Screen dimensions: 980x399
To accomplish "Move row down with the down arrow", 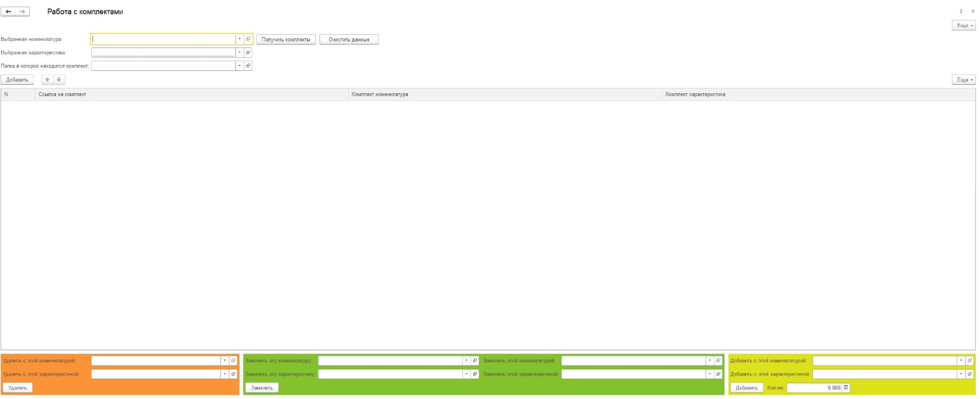I will click(59, 79).
